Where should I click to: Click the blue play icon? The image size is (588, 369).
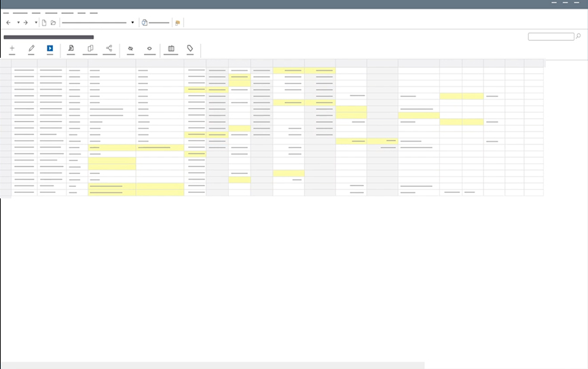click(50, 48)
